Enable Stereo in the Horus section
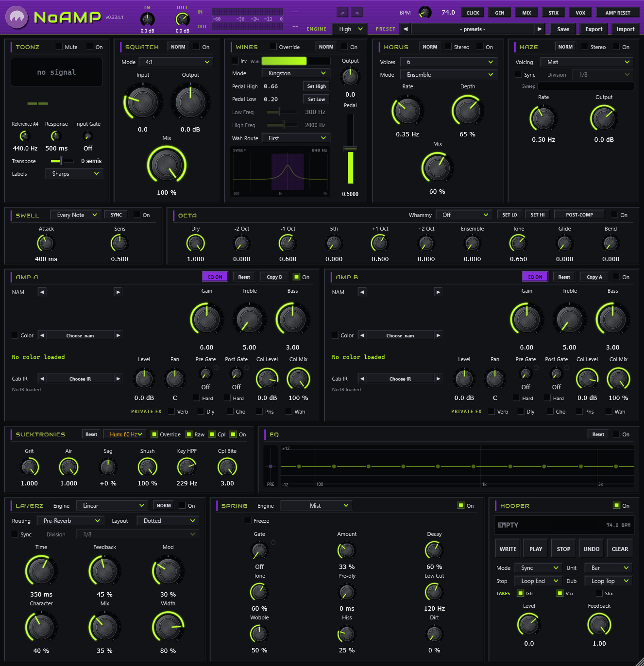Viewport: 644px width, 666px height. tap(448, 47)
